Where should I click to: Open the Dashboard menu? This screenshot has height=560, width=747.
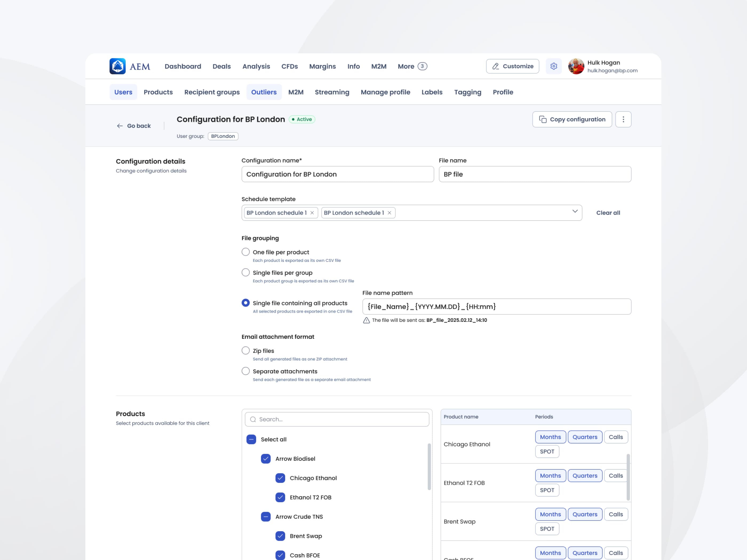[183, 66]
